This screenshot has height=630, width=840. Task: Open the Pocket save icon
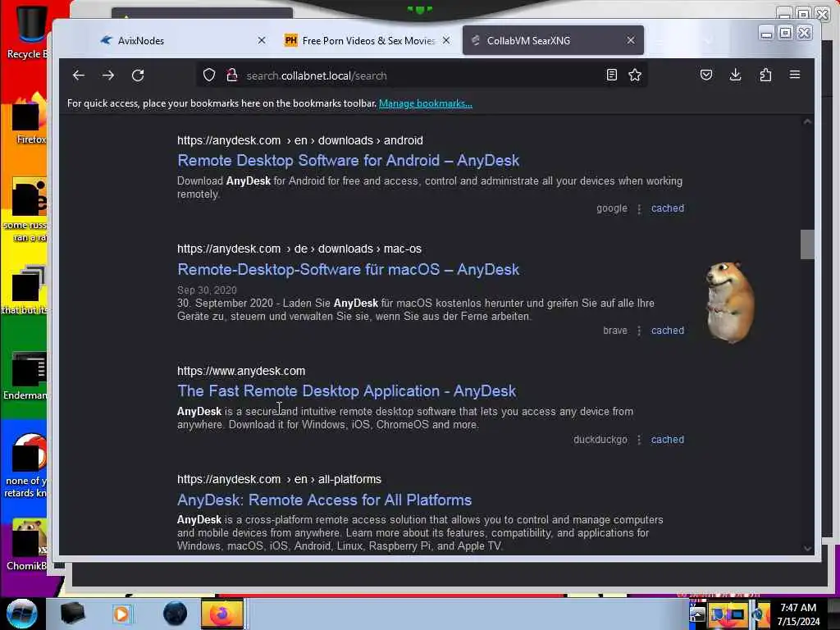[x=706, y=75]
